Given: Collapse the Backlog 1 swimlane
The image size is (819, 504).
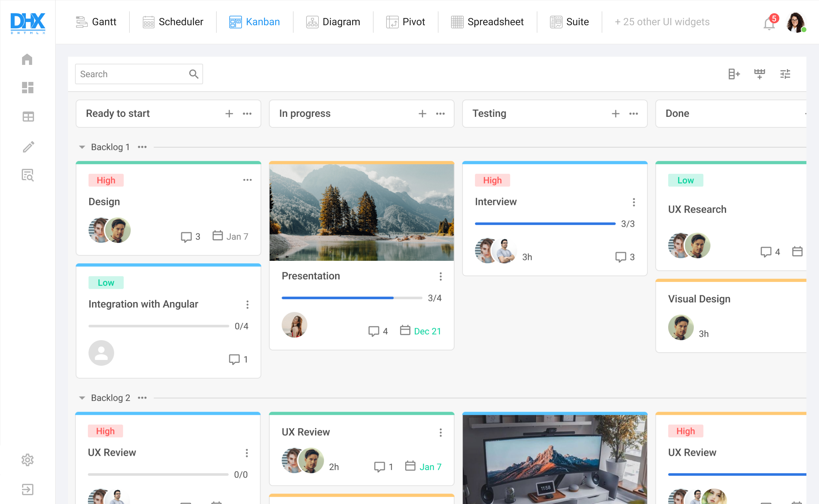Looking at the screenshot, I should tap(82, 147).
